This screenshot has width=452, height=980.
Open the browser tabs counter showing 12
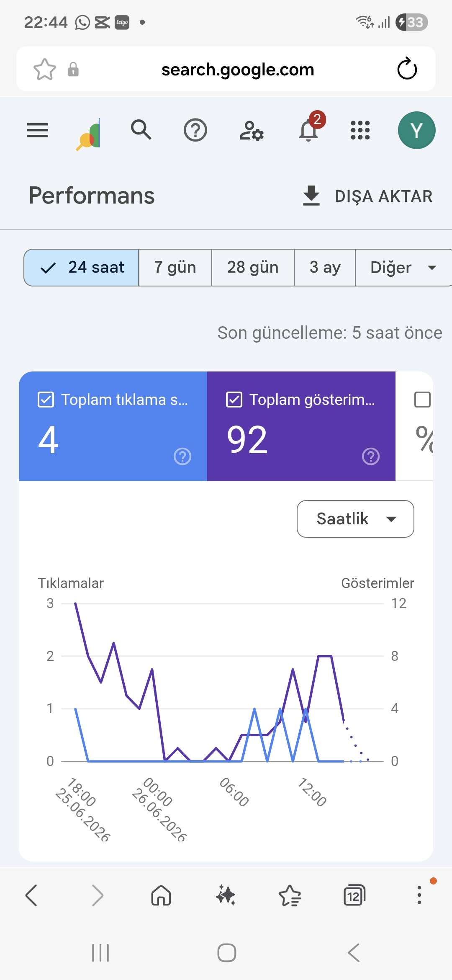354,895
